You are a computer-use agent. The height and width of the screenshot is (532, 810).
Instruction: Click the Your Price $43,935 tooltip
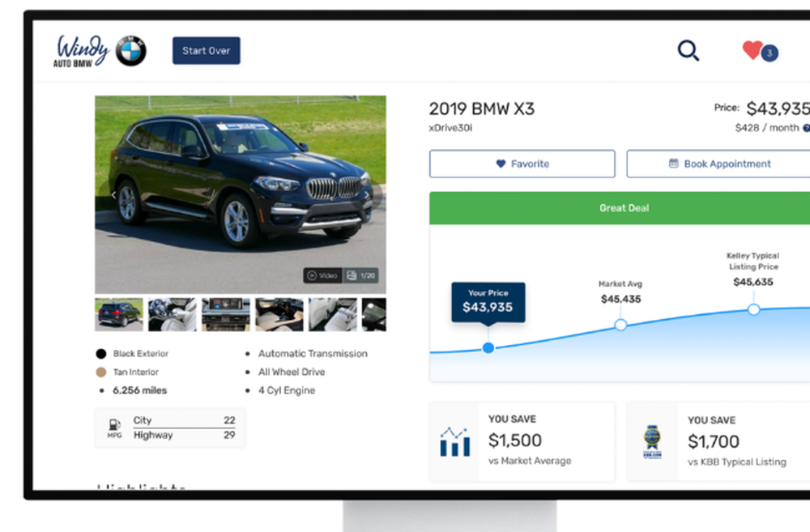point(488,302)
